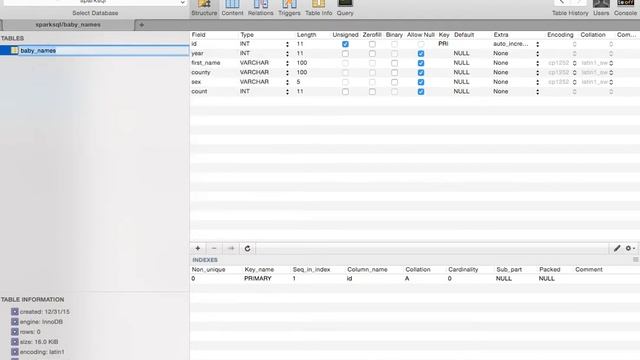
Task: Open the gear options menu
Action: click(x=630, y=248)
